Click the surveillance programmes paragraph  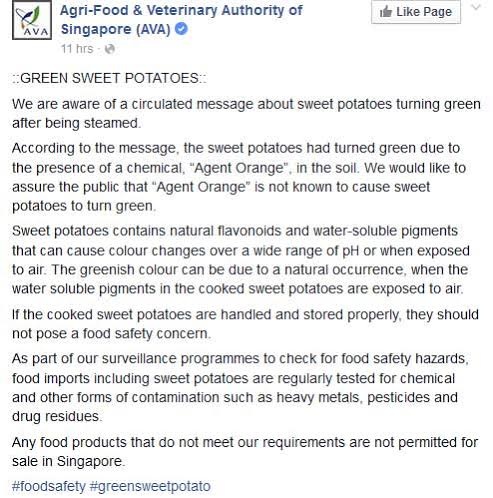point(240,388)
